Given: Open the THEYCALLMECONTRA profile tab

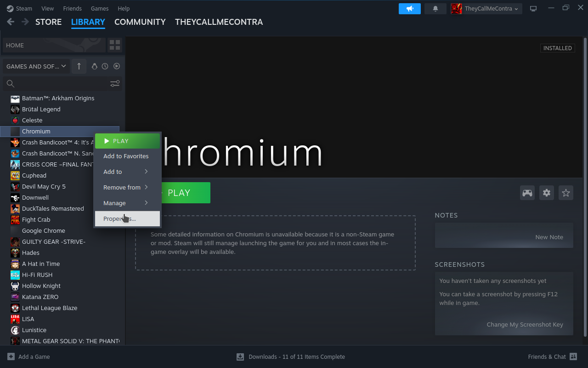Looking at the screenshot, I should tap(219, 22).
